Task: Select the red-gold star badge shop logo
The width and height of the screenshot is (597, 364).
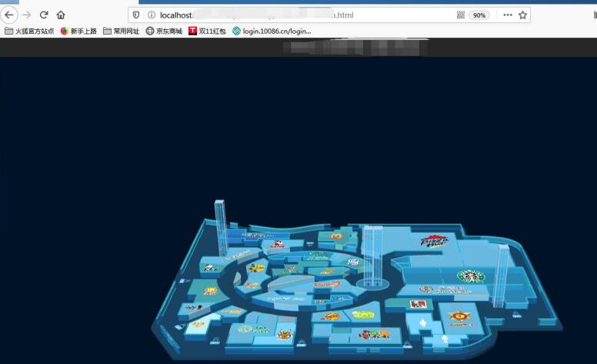Action: [459, 317]
